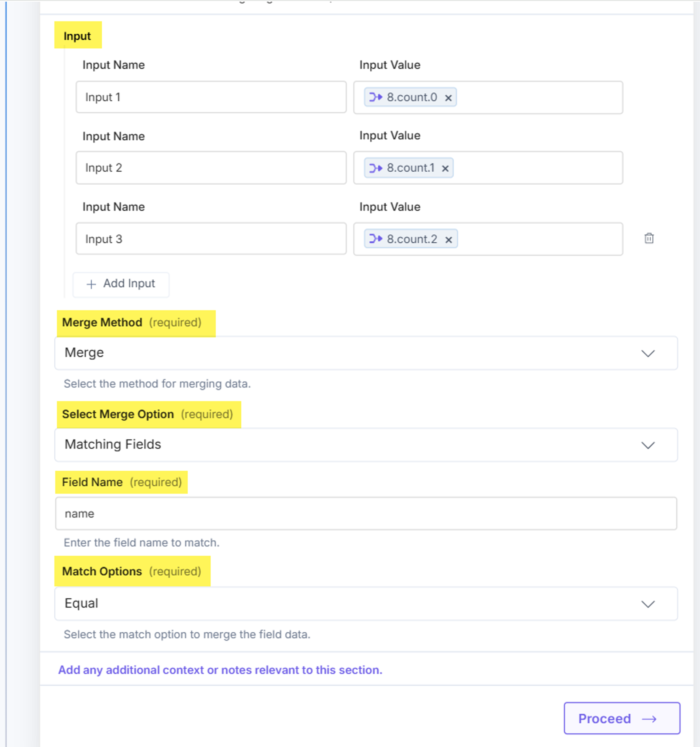Focus the Input 1 name field
The image size is (700, 747).
click(211, 97)
